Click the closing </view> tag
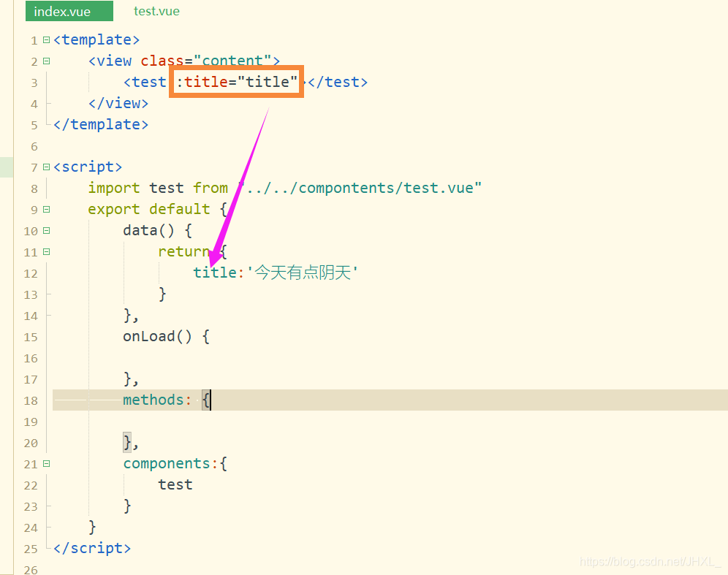 (118, 103)
